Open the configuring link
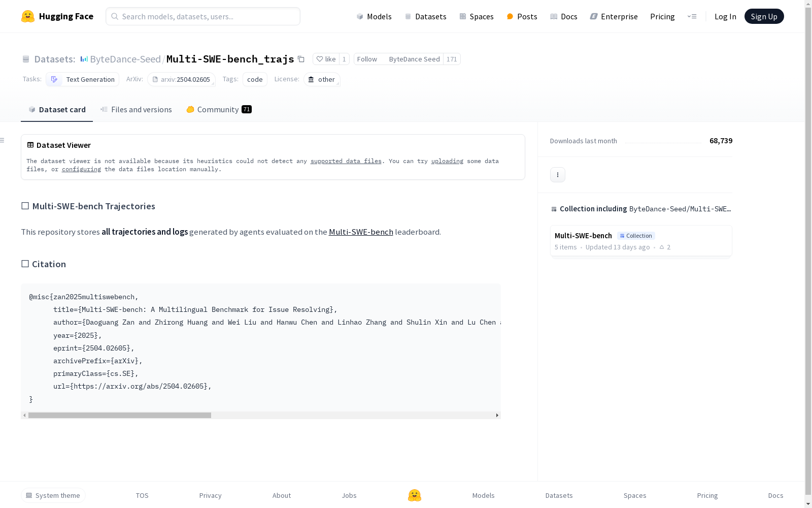812x508 pixels. click(81, 169)
